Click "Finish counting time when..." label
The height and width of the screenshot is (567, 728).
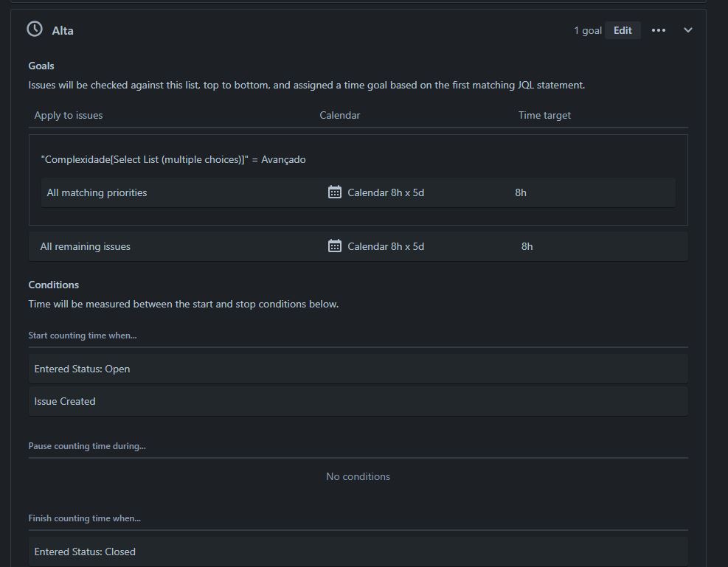tap(85, 518)
